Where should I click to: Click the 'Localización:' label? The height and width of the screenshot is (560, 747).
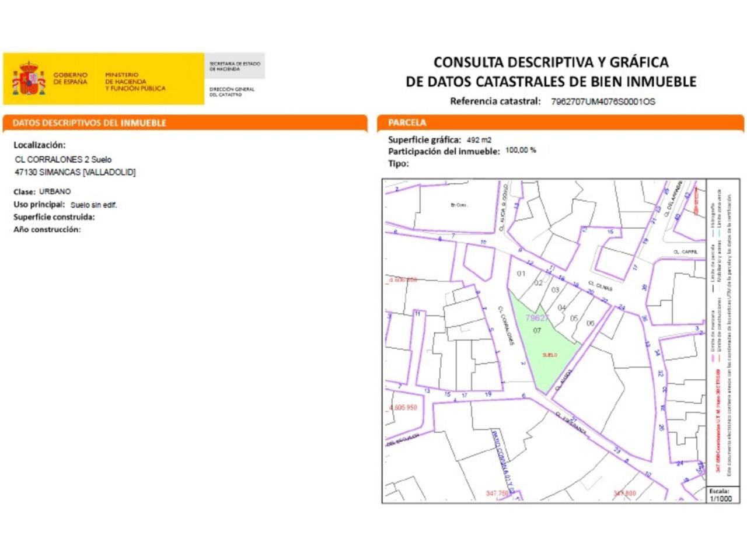[x=40, y=145]
